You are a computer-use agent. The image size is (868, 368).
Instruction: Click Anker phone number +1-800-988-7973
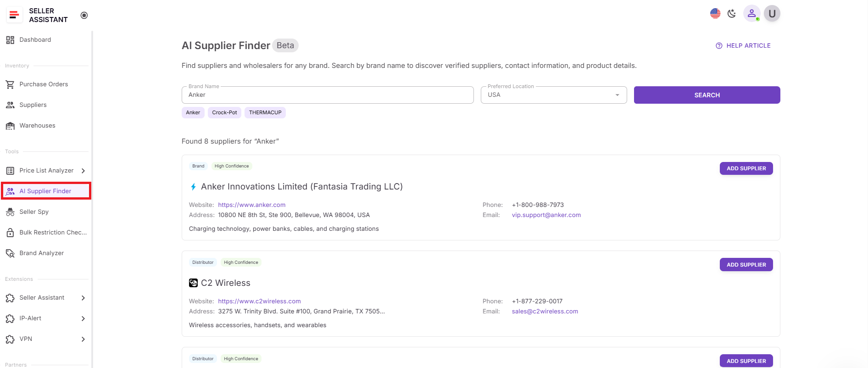(538, 205)
